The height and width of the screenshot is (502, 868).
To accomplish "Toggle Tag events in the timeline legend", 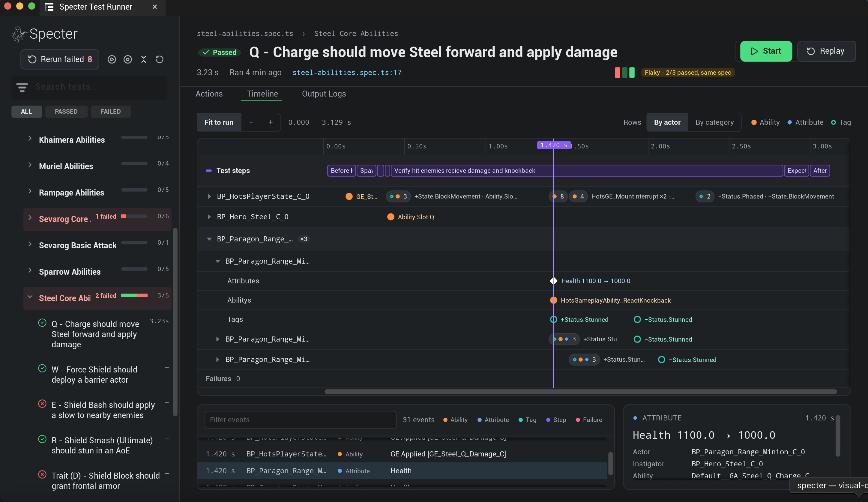I will [841, 122].
